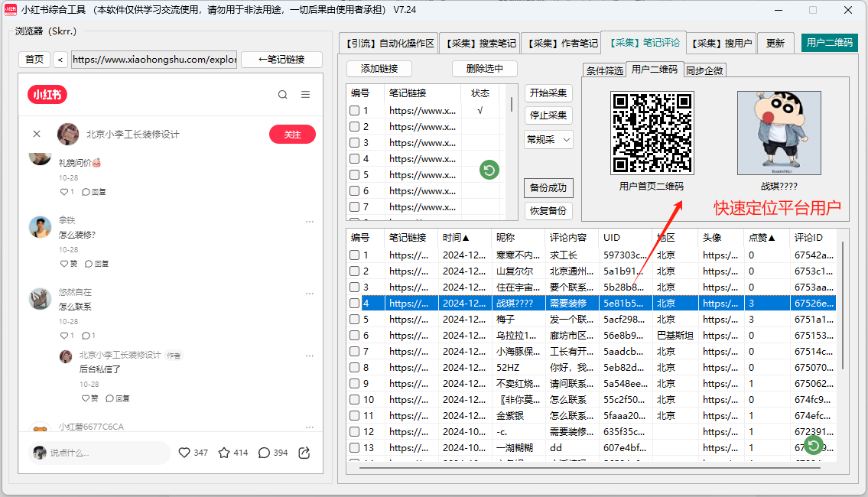
Task: Check the checkbox for link row 1
Action: pos(354,110)
